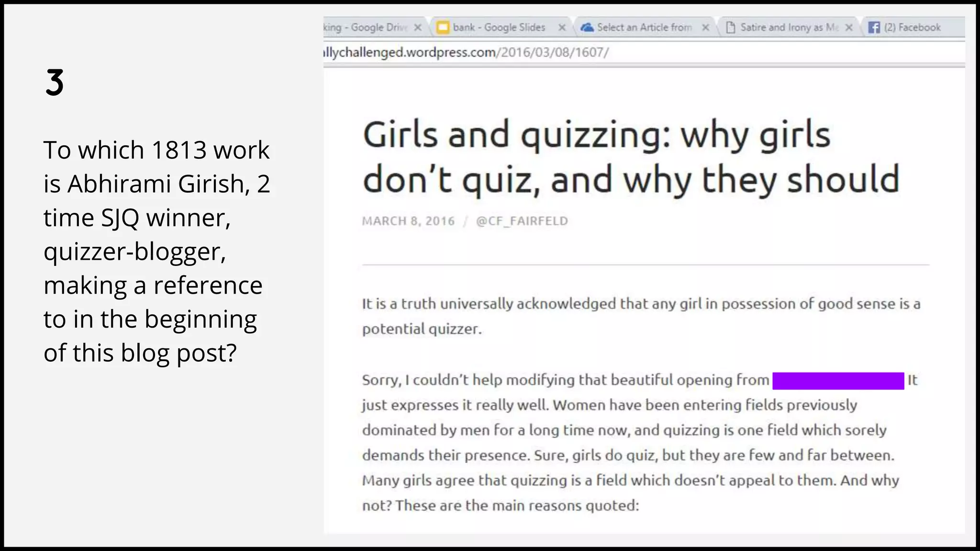Click the Facebook tab favicon

pos(874,27)
